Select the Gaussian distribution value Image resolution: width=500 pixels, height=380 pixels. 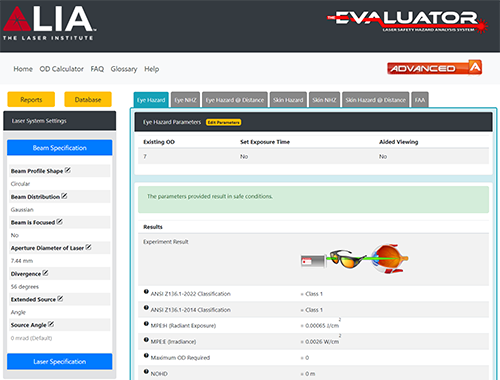(x=22, y=210)
